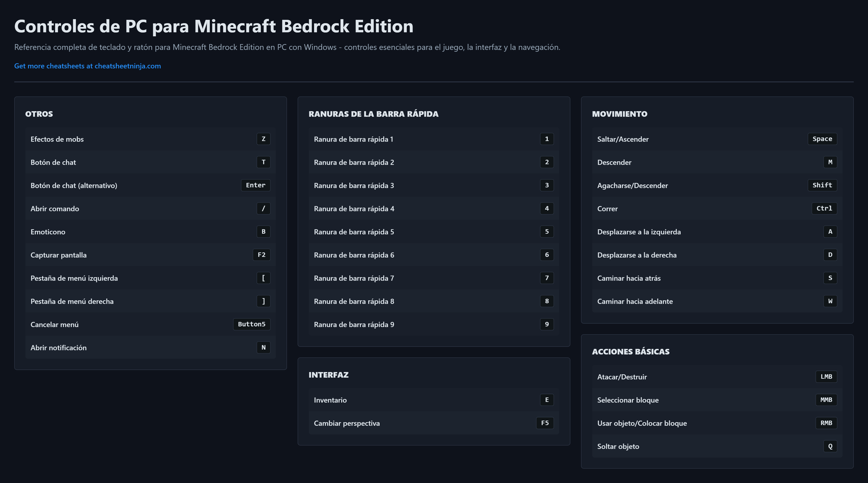Click the F5 badge for Cambiar perspectiva
868x483 pixels.
tap(545, 423)
